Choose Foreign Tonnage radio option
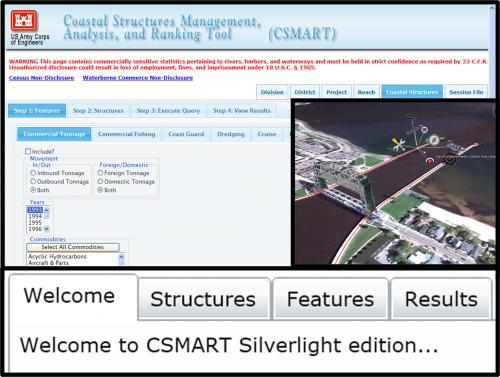Image resolution: width=500 pixels, height=377 pixels. 100,173
